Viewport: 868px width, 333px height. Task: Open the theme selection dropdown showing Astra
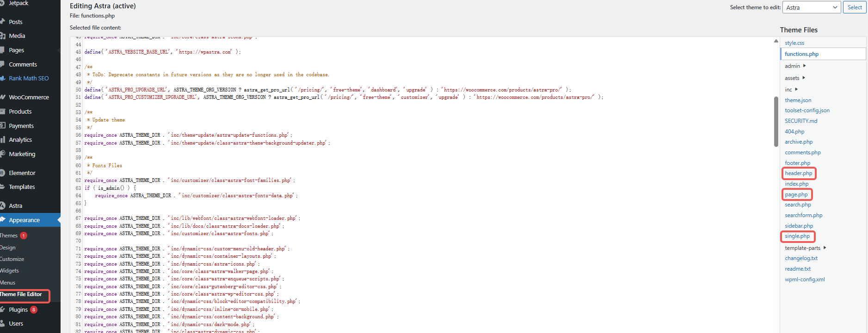811,7
